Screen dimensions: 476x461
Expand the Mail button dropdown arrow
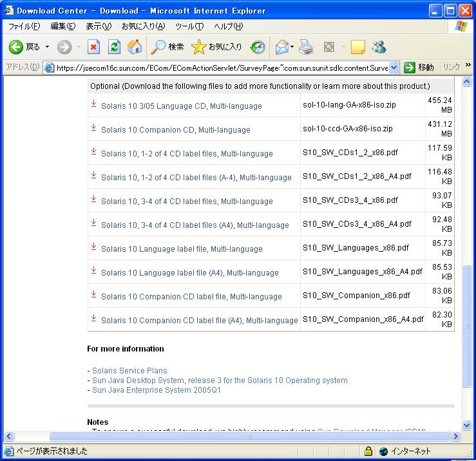point(292,47)
